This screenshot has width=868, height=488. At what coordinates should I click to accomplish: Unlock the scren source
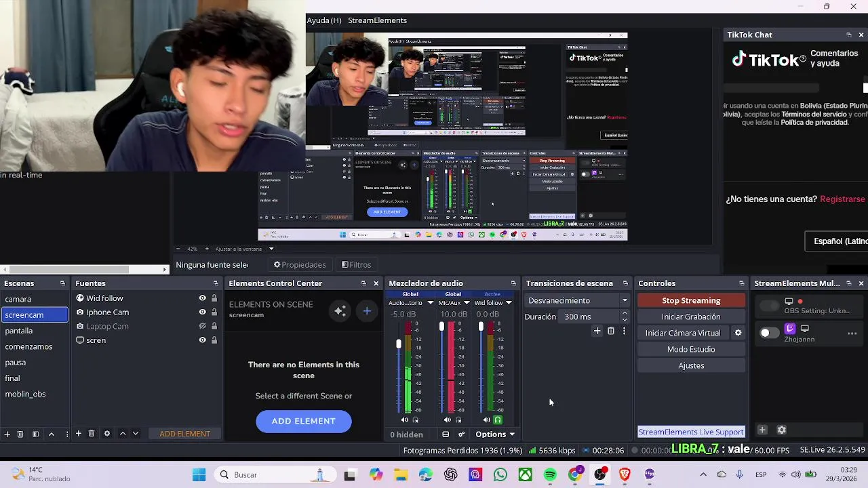214,340
